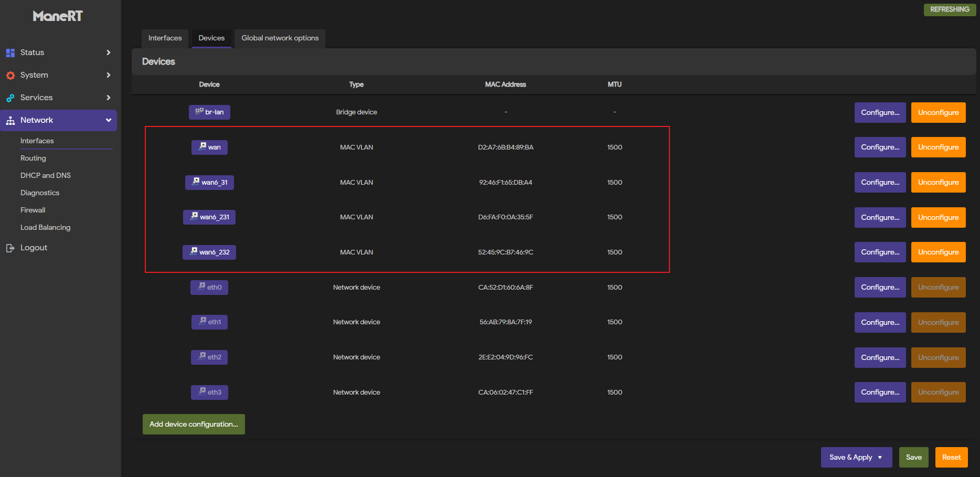
Task: Click the System gear icon in sidebar
Action: 10,75
